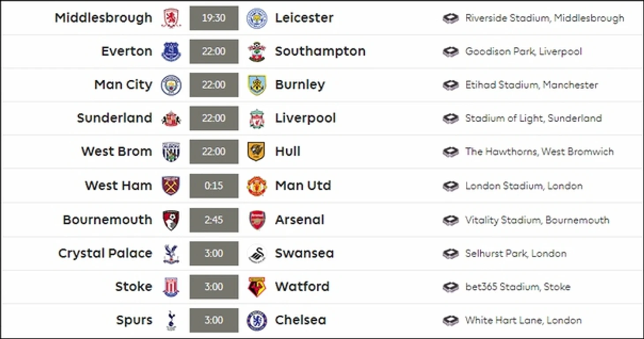Select the 2:45 Bournemouth kickoff time box
644x339 pixels.
tap(214, 220)
